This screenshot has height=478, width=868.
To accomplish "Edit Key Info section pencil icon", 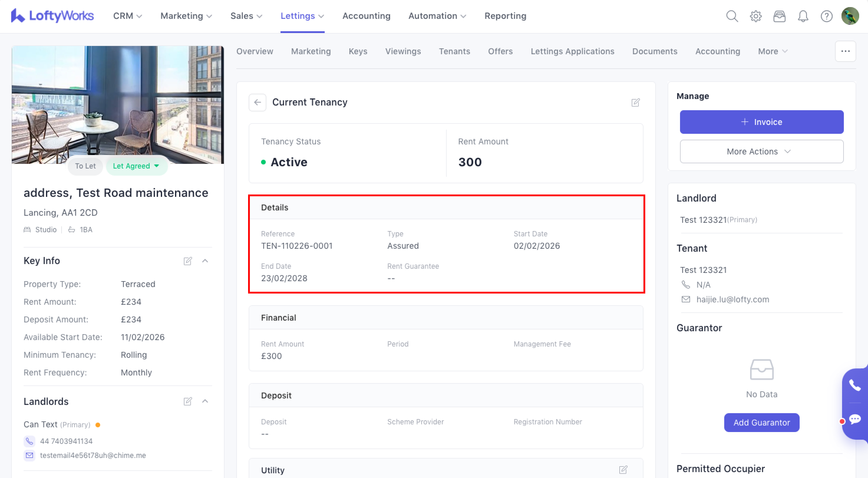I will (x=188, y=261).
